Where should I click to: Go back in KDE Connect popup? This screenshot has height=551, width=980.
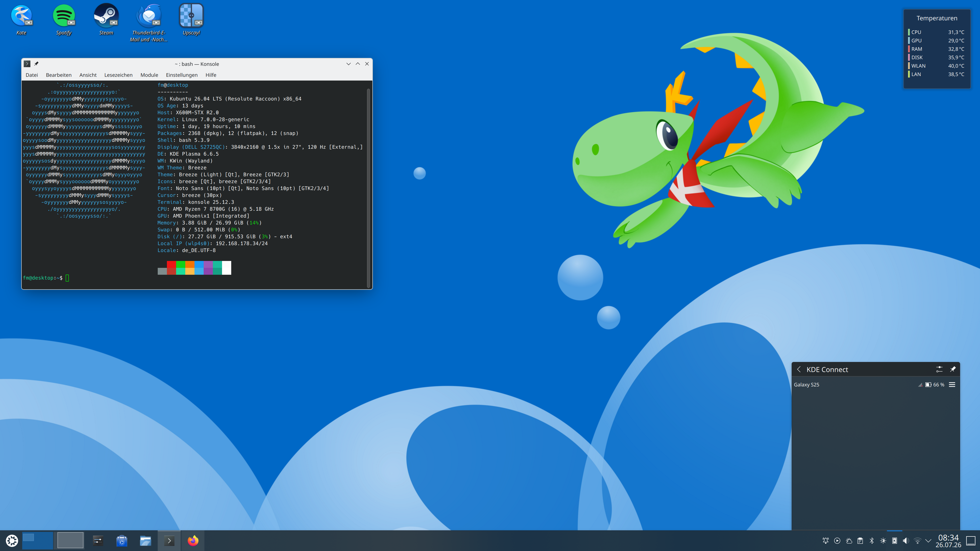(x=799, y=369)
